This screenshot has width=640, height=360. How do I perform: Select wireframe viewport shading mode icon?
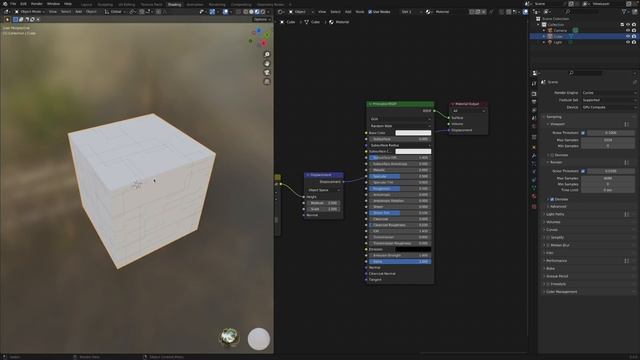245,12
